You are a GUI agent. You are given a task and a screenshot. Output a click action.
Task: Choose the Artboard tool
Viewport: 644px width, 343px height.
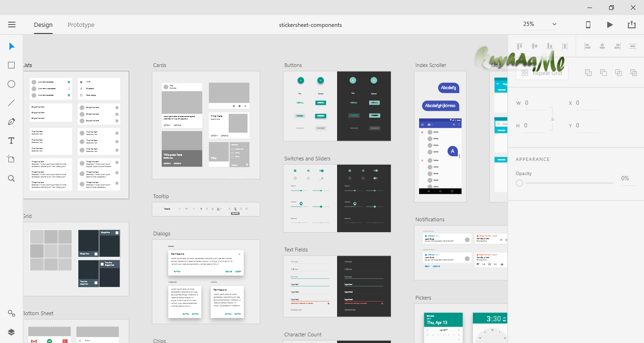pyautogui.click(x=11, y=159)
